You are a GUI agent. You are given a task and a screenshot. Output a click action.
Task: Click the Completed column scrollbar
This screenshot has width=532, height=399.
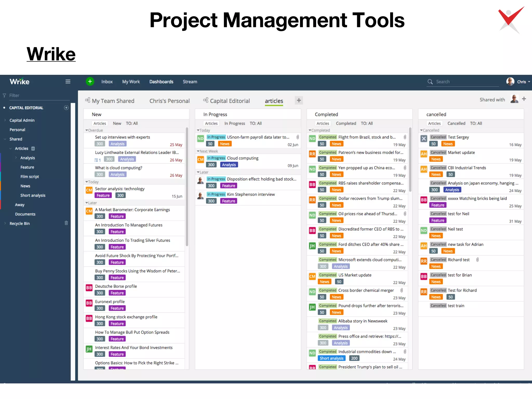click(x=410, y=159)
